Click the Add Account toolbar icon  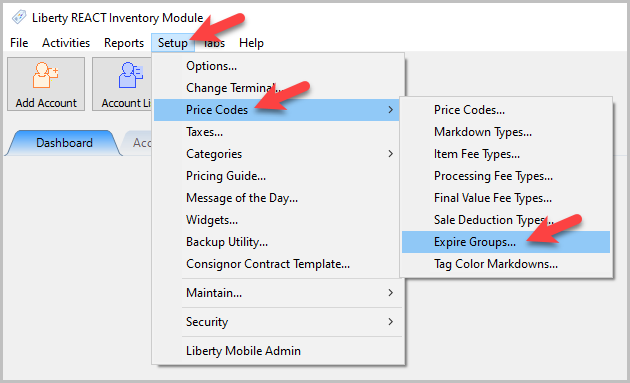coord(46,84)
